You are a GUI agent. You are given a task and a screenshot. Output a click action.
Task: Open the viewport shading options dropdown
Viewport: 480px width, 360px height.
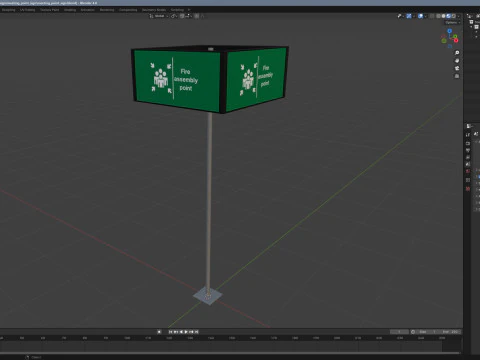click(x=459, y=16)
